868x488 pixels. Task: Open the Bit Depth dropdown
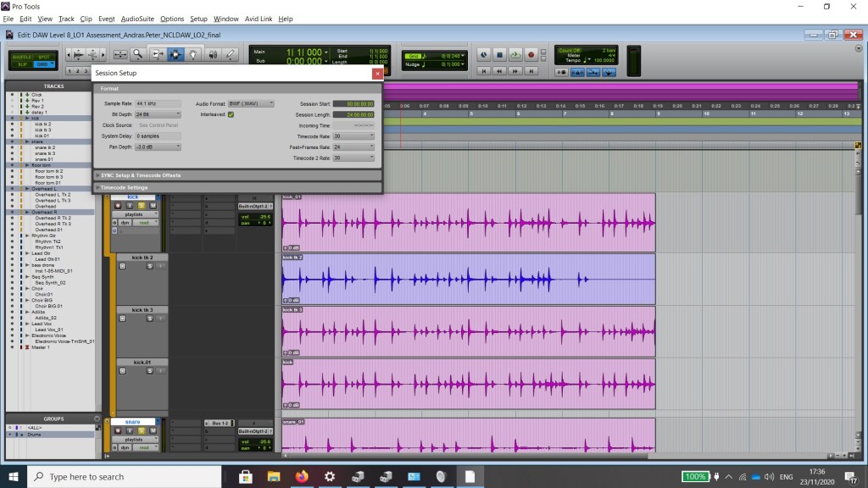coord(158,114)
